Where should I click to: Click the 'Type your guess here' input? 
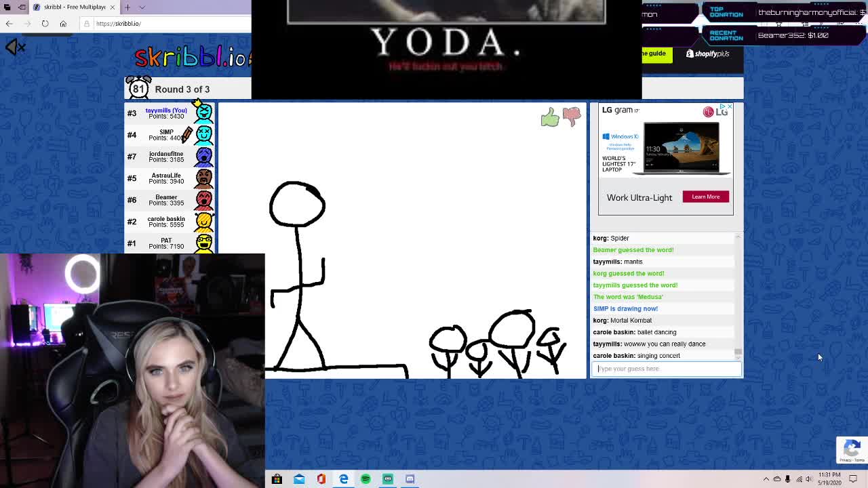(667, 369)
